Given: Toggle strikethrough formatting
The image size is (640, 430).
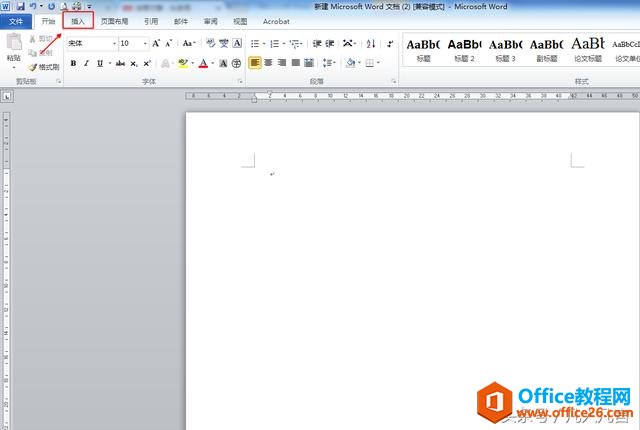Looking at the screenshot, I should (x=119, y=63).
